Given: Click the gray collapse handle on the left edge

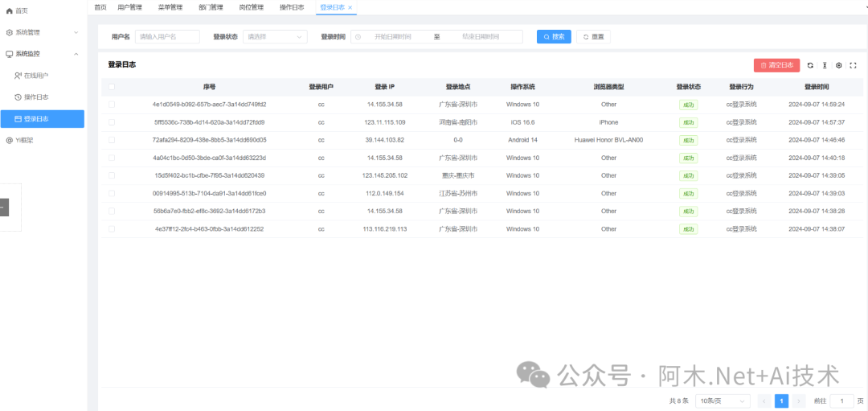Looking at the screenshot, I should pyautogui.click(x=4, y=208).
